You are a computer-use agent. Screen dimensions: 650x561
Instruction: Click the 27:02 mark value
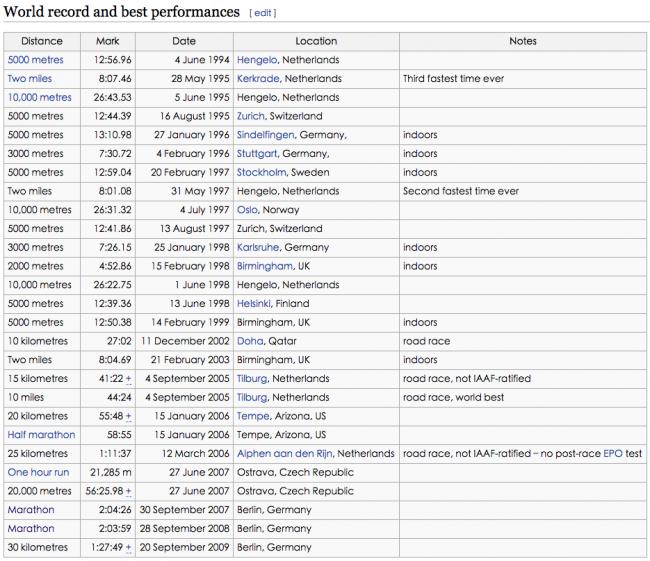coord(119,341)
